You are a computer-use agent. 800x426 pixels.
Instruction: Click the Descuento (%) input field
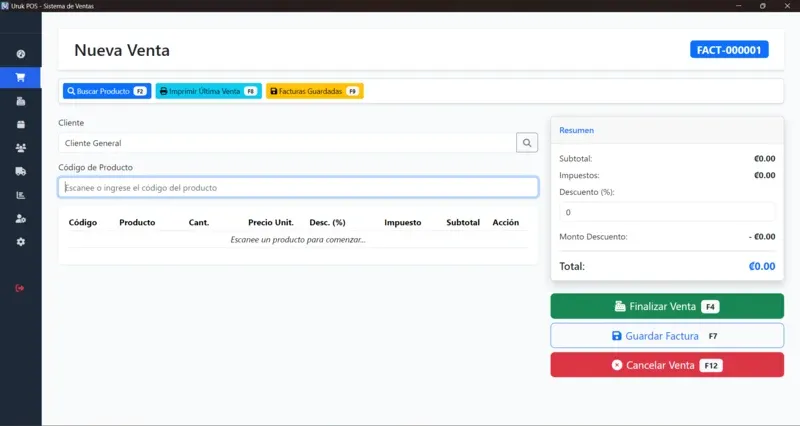pyautogui.click(x=667, y=212)
